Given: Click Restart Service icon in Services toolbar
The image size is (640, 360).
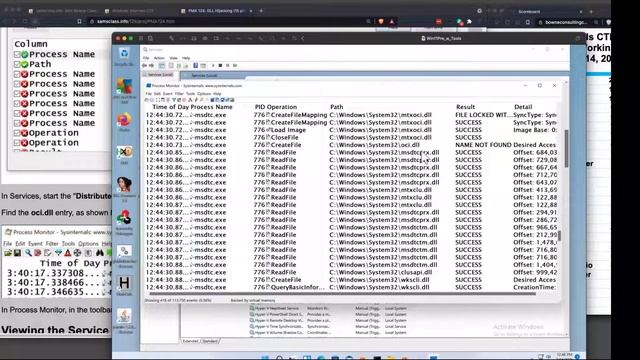Looking at the screenshot, I should [x=235, y=65].
